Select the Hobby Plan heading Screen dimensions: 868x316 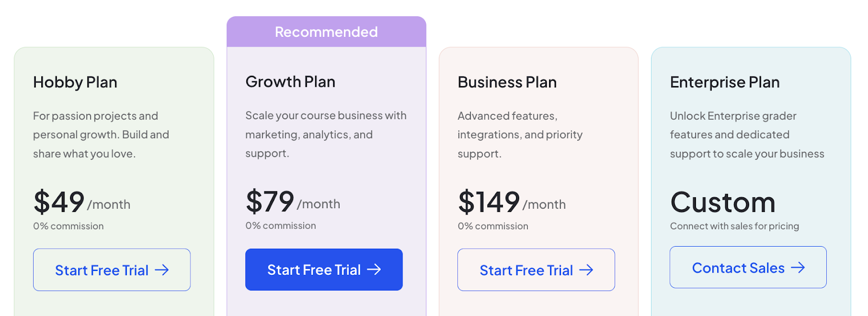point(75,82)
